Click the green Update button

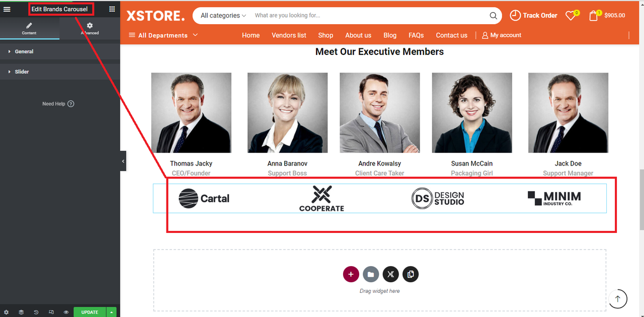pyautogui.click(x=90, y=312)
